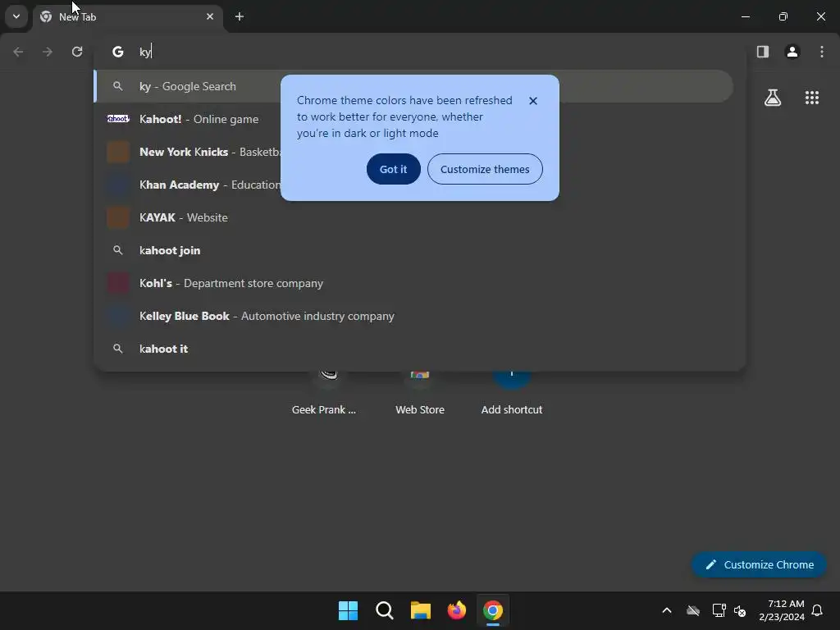Reload the page
The image size is (840, 630).
[x=77, y=52]
